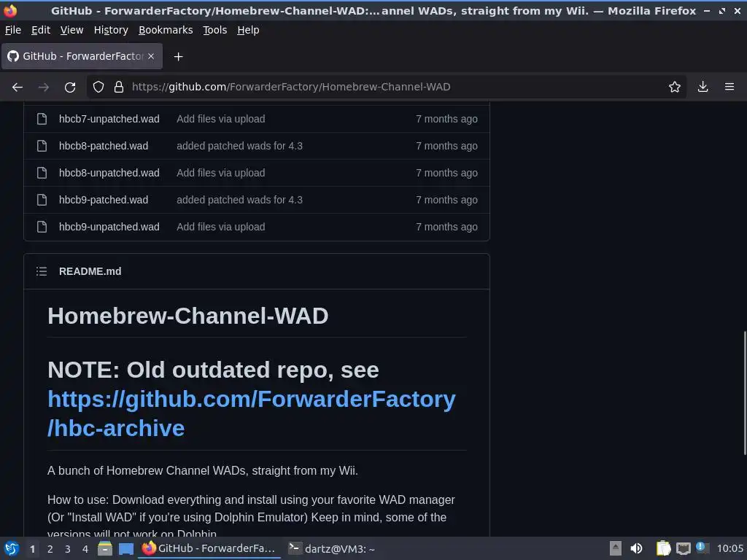Select the GitHub - ForwarderFactory browser tab

82,56
